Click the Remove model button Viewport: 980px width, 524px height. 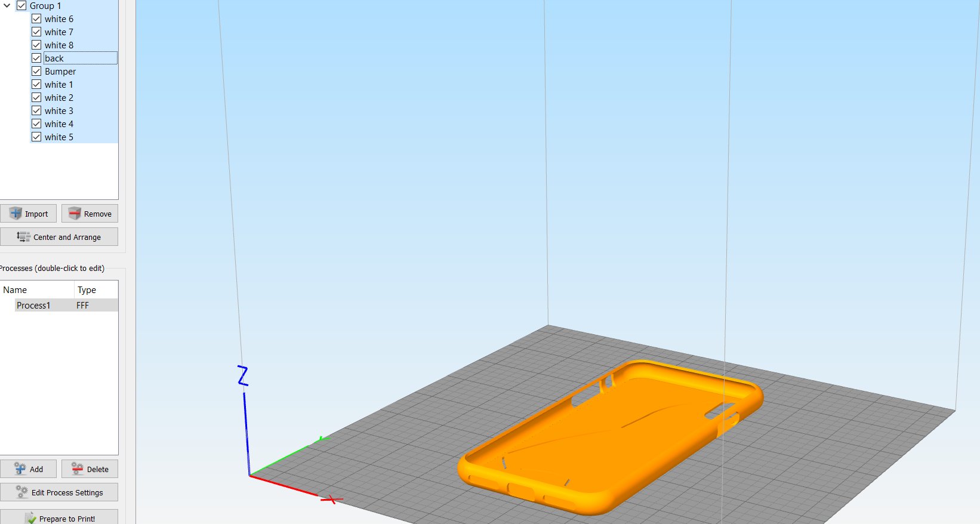(x=90, y=214)
